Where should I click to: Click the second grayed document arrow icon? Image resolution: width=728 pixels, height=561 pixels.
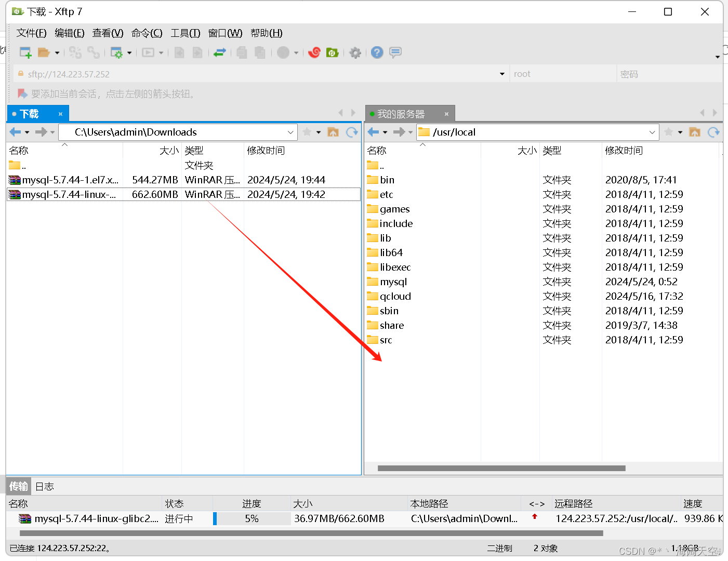tap(197, 52)
